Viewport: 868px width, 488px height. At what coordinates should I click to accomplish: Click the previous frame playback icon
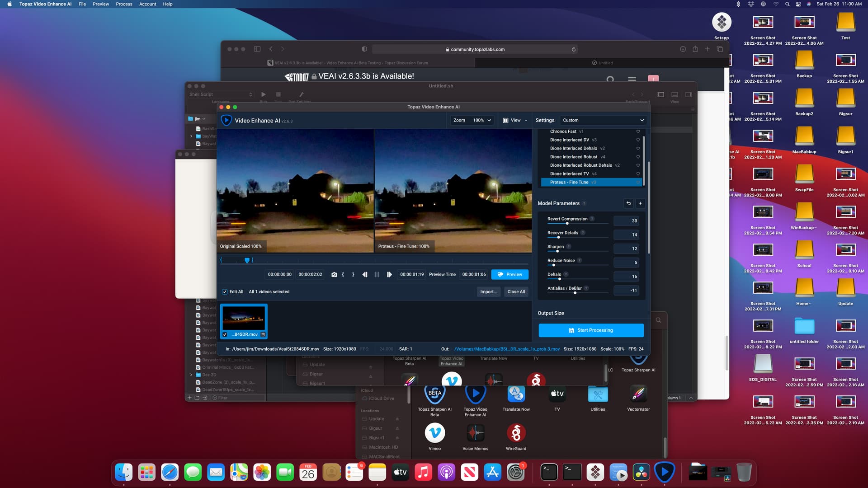point(365,274)
